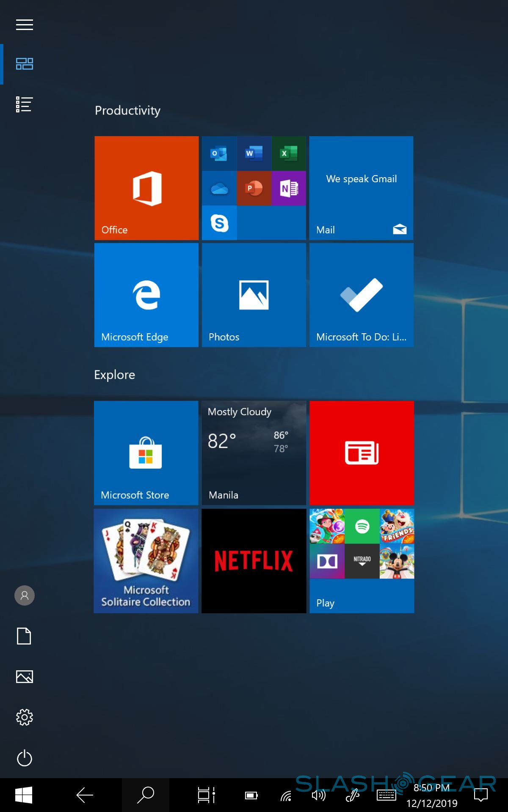Screen dimensions: 508x812
Task: Open Candy Crush Friends in Play folder
Action: coord(397,526)
